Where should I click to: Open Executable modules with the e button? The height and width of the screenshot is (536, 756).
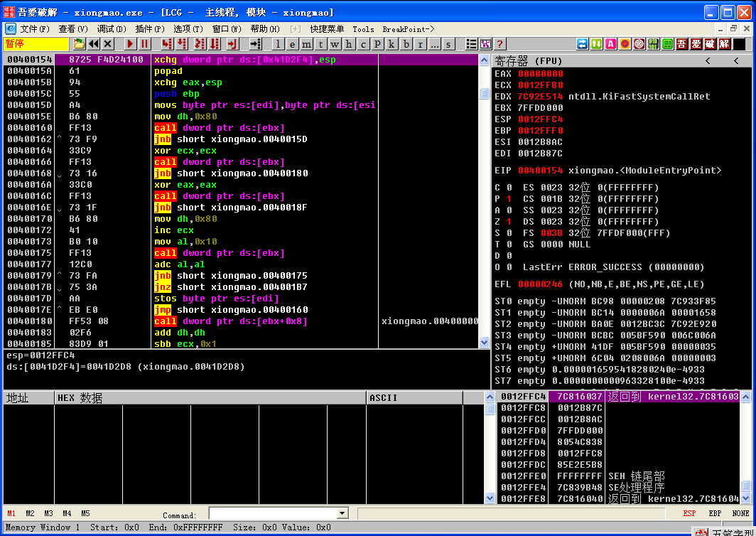[x=292, y=44]
